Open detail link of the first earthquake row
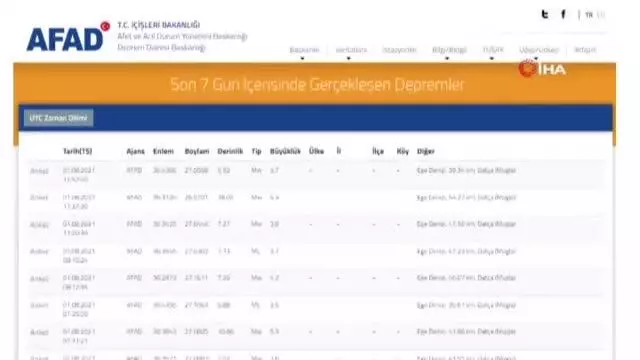This screenshot has height=360, width=640. (x=39, y=171)
